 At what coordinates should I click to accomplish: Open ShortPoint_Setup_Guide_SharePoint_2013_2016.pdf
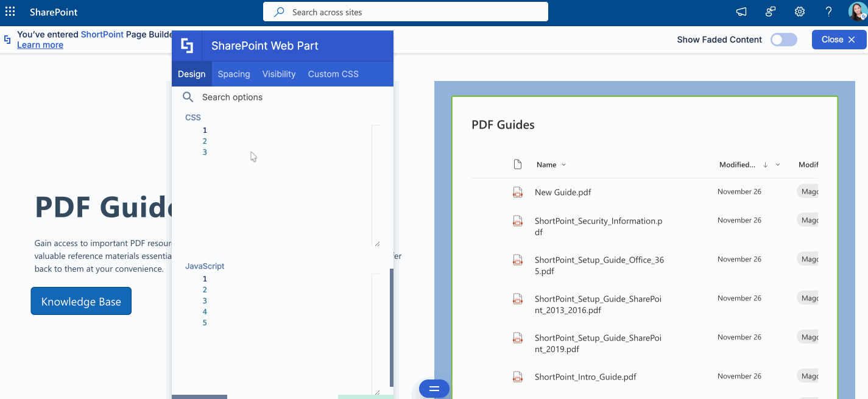[x=598, y=305]
